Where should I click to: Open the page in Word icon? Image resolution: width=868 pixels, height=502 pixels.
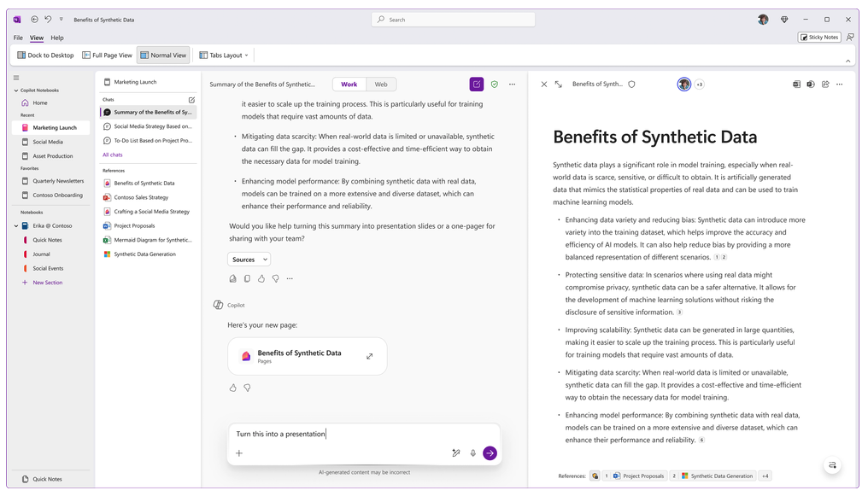tap(796, 85)
